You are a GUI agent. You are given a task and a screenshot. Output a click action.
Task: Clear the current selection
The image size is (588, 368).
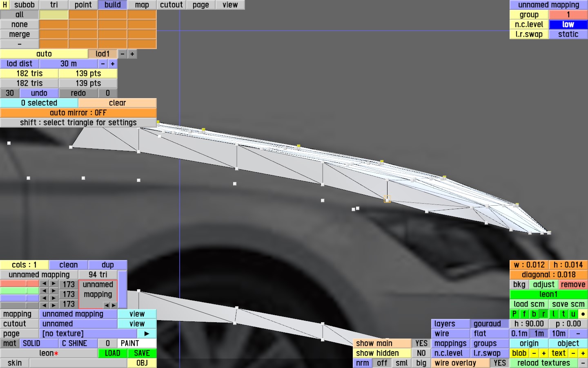pos(118,103)
